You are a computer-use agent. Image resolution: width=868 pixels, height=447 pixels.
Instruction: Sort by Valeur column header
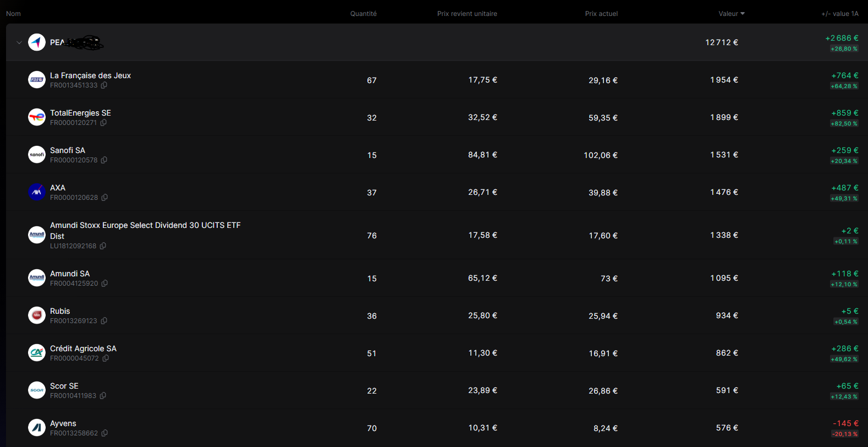tap(732, 14)
